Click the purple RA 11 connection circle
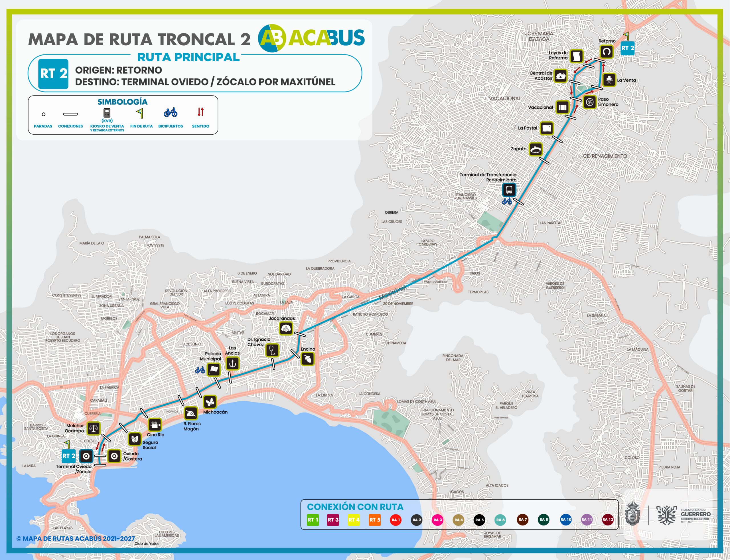 point(587,520)
